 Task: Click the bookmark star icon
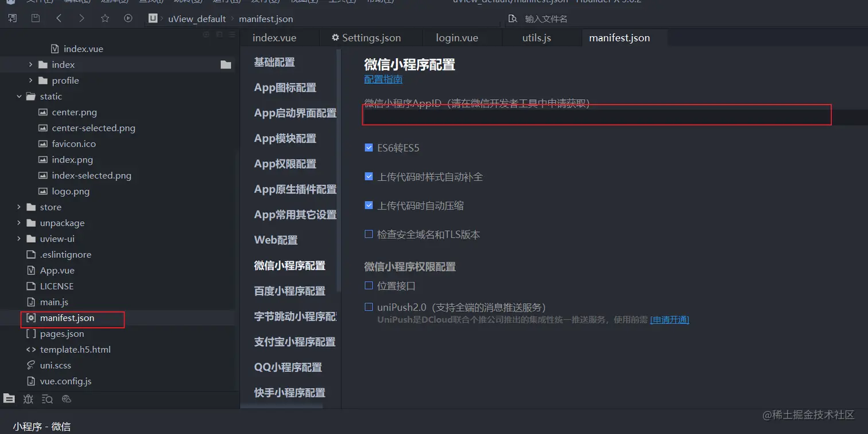(x=105, y=18)
